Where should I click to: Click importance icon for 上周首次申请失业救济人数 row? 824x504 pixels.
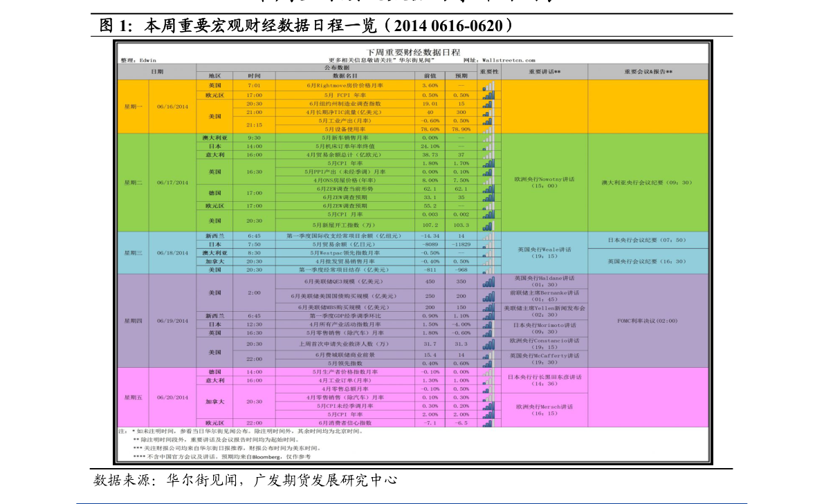pyautogui.click(x=488, y=344)
